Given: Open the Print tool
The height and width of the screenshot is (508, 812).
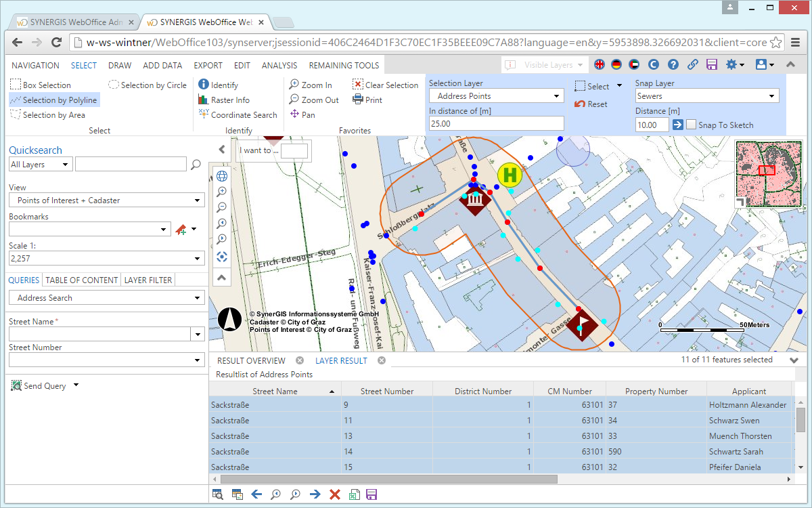Looking at the screenshot, I should tap(369, 100).
